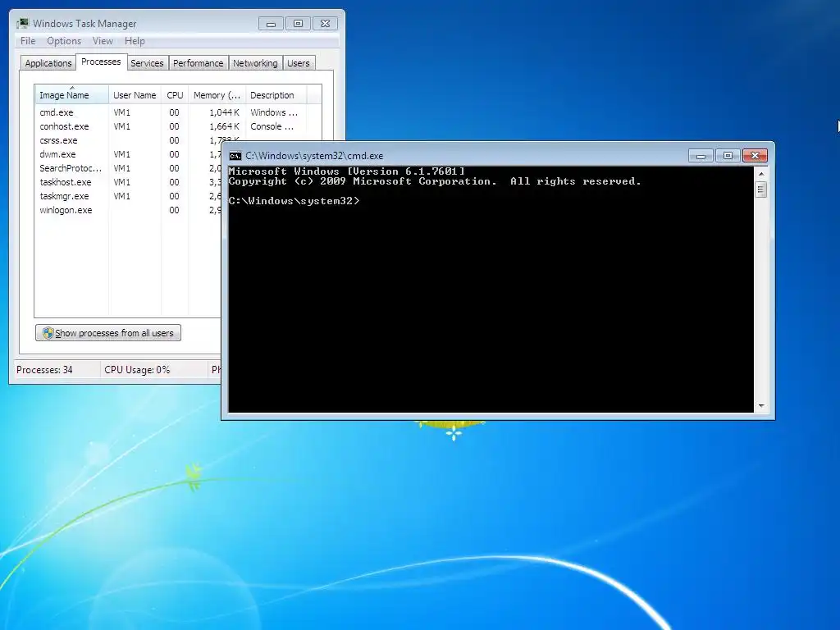Click the C:\Windows\system32> prompt line
840x630 pixels.
294,201
